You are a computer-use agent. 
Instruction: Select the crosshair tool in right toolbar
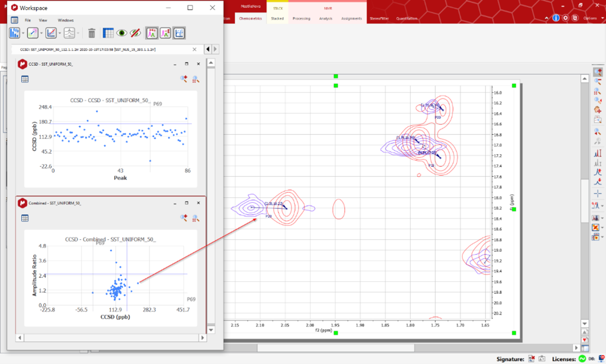[x=598, y=193]
